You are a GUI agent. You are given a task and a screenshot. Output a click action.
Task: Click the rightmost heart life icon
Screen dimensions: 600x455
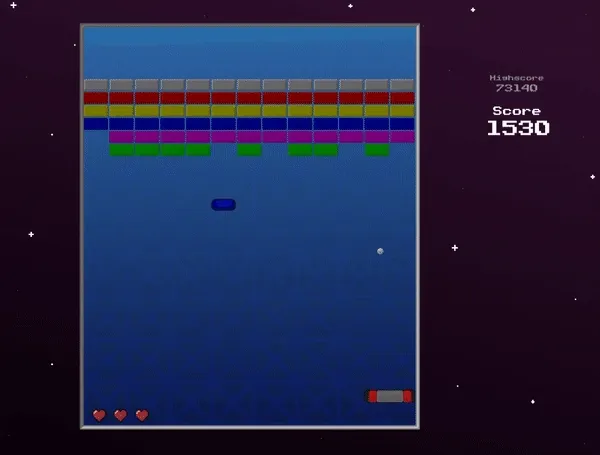[142, 415]
